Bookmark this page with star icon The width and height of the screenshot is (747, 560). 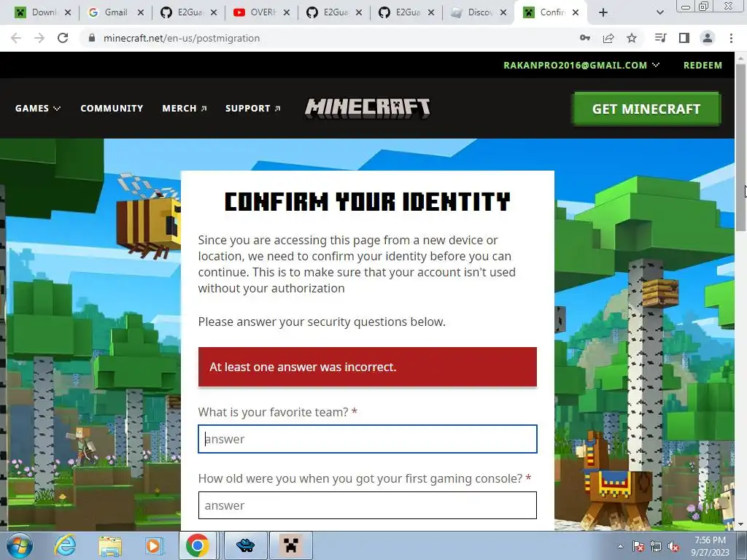[x=632, y=38]
